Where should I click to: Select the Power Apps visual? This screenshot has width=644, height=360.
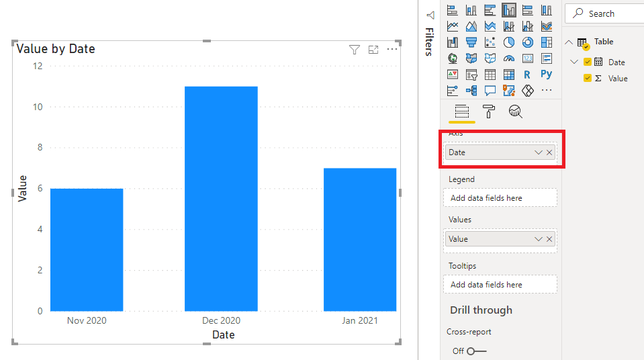pyautogui.click(x=528, y=91)
